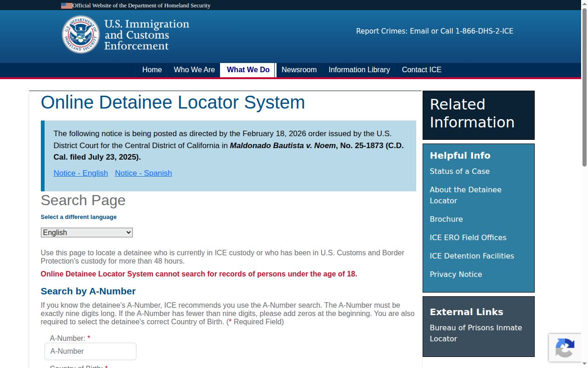Click the reCAPTCHA badge icon
The width and height of the screenshot is (588, 368).
click(x=565, y=348)
